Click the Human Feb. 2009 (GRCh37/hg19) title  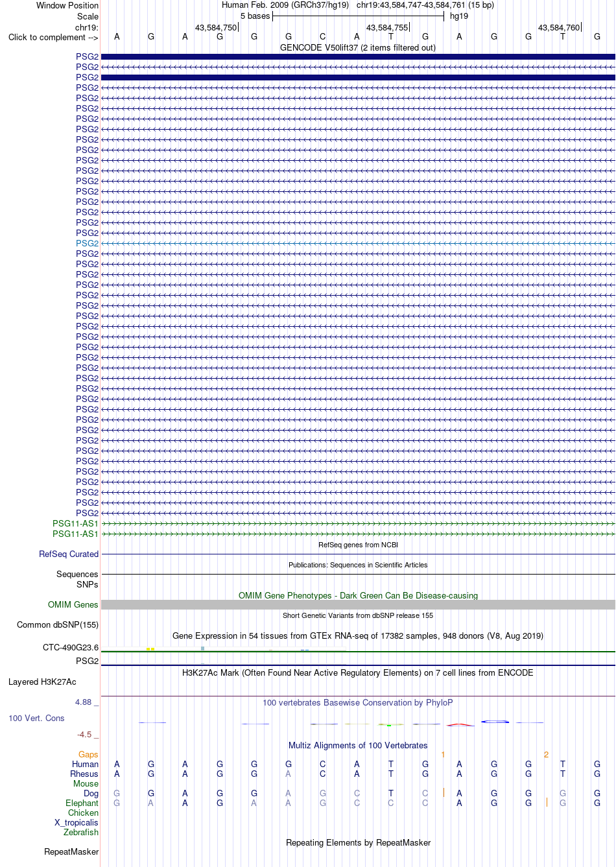tap(285, 5)
